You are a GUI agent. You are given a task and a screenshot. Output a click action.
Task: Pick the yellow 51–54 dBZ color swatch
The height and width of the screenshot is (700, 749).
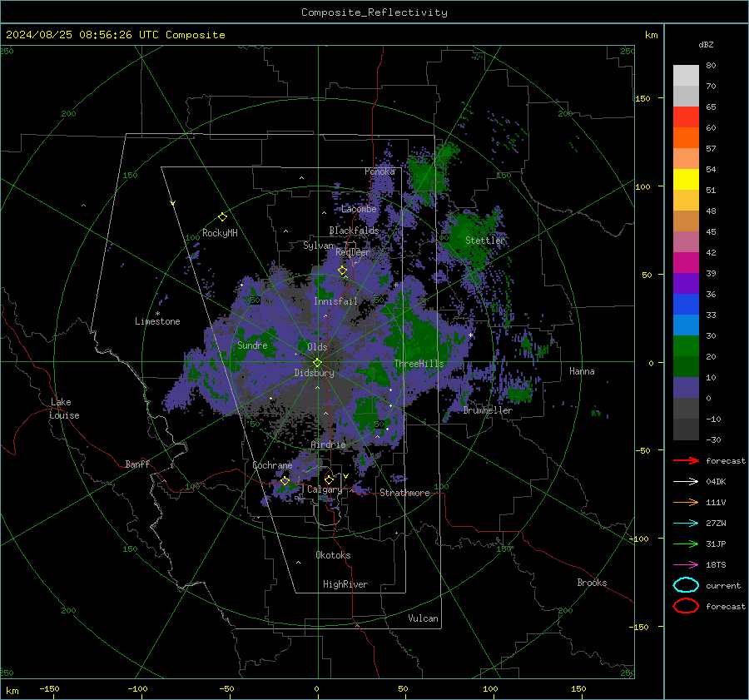pos(686,180)
